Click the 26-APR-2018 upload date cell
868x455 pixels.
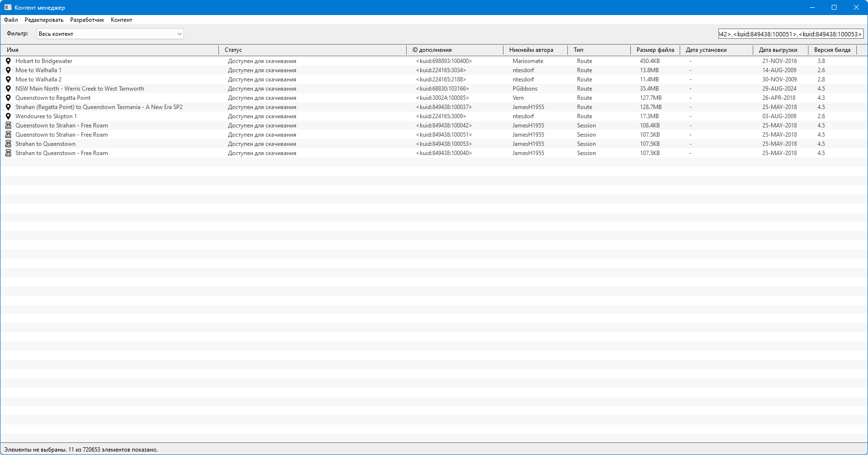pos(779,98)
